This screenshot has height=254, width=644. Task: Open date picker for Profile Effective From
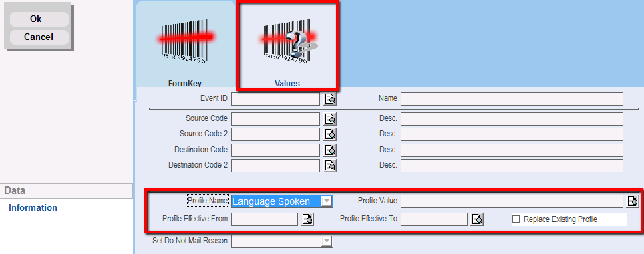307,219
